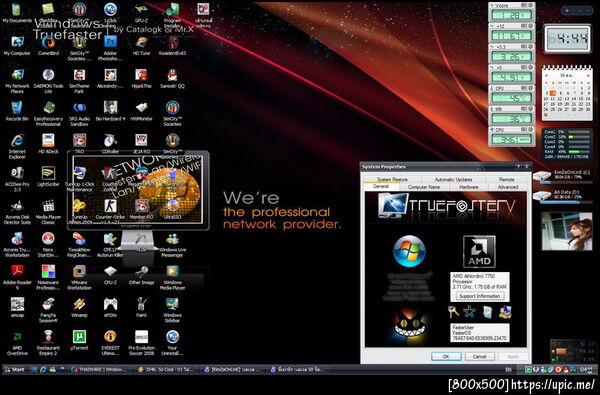Launch AMD OverDrive desktop icon
Image resolution: width=600 pixels, height=395 pixels.
[17, 343]
